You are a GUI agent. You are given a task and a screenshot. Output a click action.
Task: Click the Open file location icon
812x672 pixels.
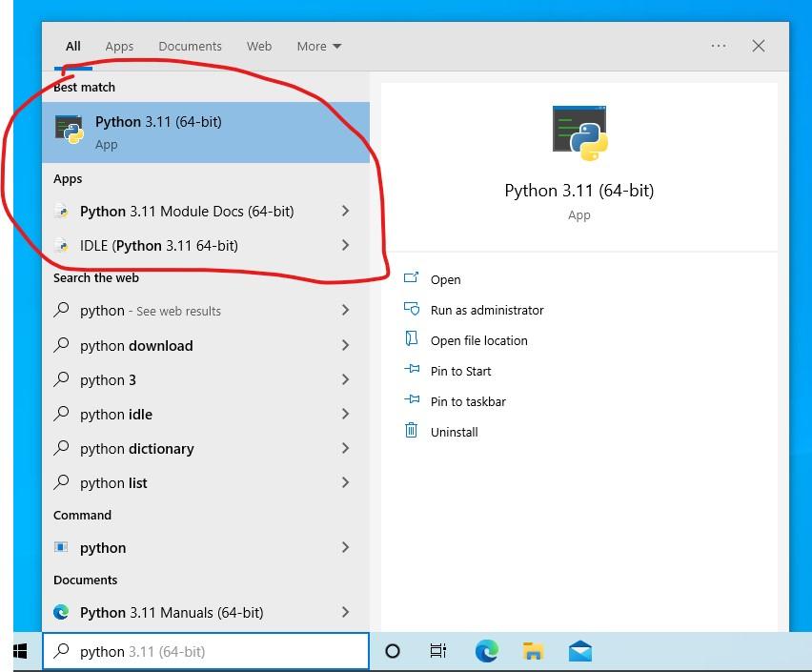pos(411,338)
